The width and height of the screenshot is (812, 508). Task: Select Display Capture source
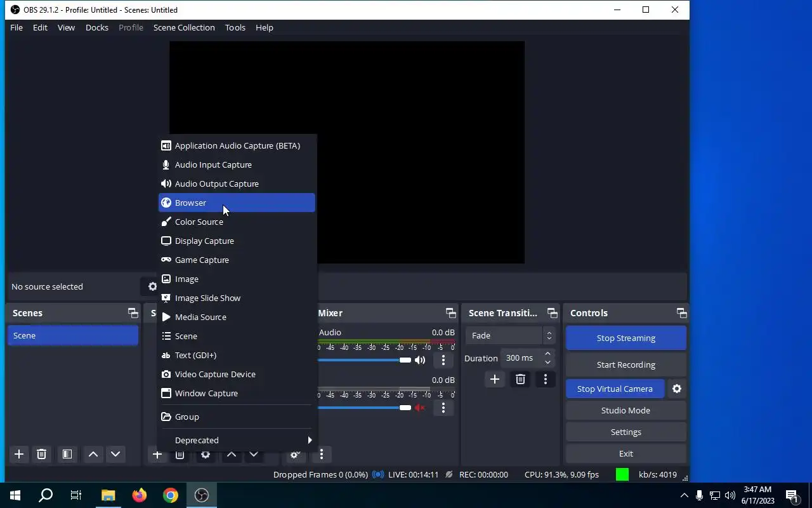[x=237, y=241]
